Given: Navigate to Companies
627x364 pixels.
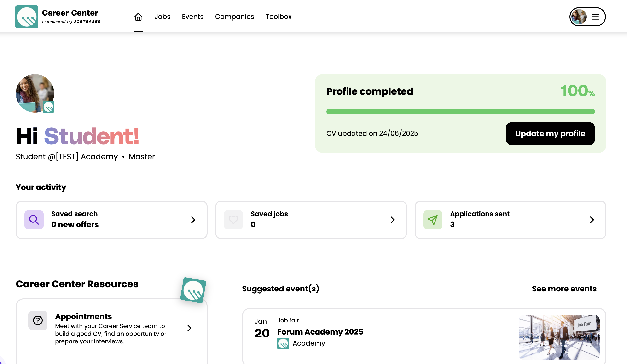Looking at the screenshot, I should point(234,17).
